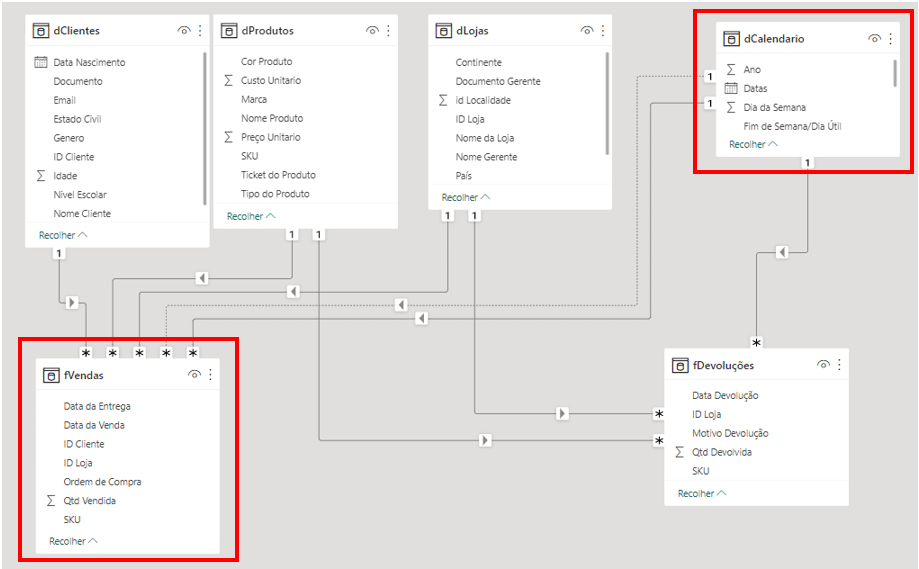The width and height of the screenshot is (919, 569).
Task: Select Nome Gerente field in dLojas
Action: coord(486,157)
